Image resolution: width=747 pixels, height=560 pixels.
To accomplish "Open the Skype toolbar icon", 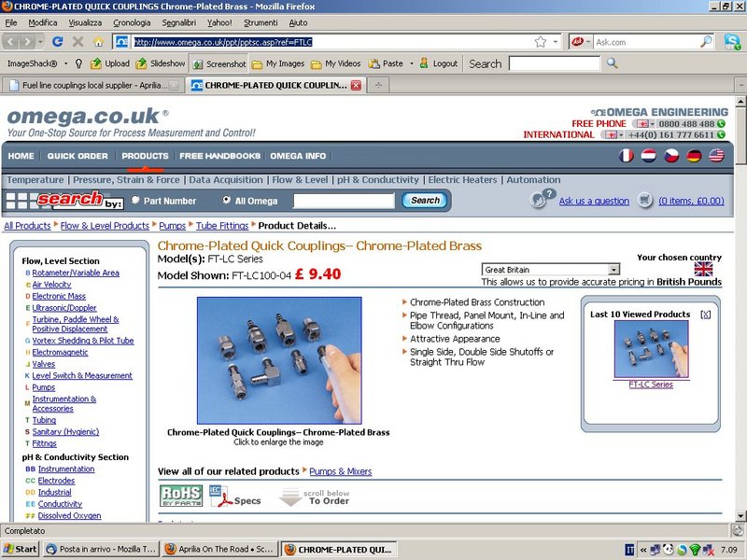I will [733, 42].
